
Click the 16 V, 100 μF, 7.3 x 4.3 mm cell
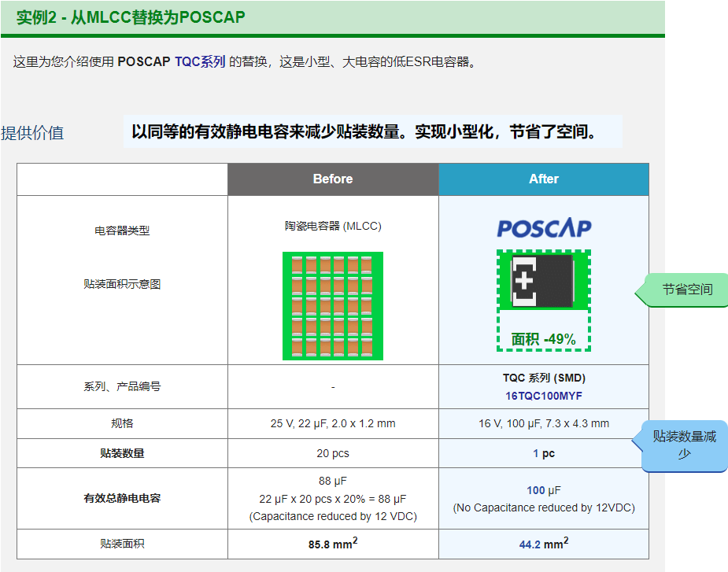pos(544,423)
